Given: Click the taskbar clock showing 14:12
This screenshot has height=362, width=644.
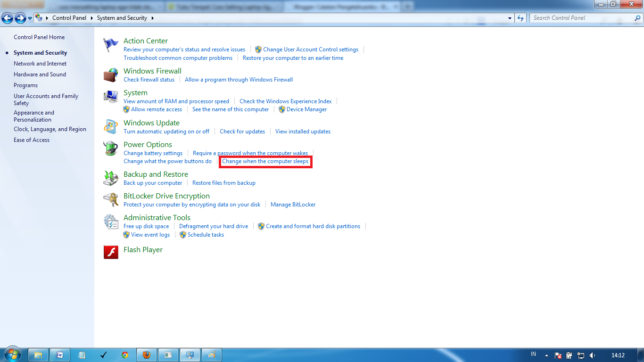Looking at the screenshot, I should click(618, 355).
